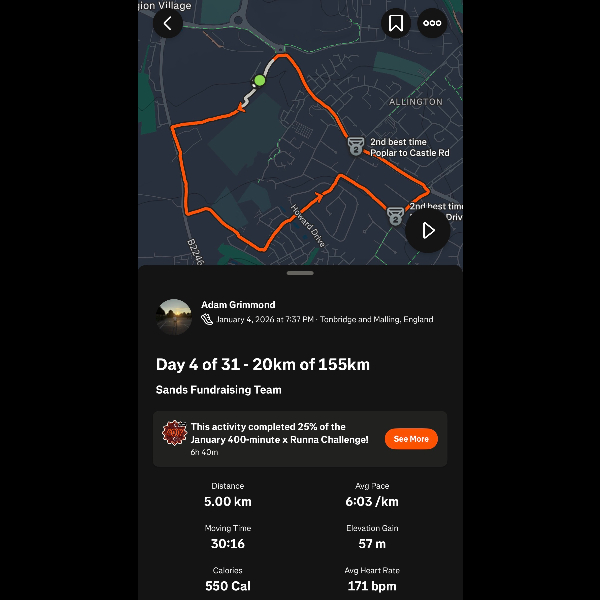Click the running shoe icon
The width and height of the screenshot is (600, 600).
[207, 320]
